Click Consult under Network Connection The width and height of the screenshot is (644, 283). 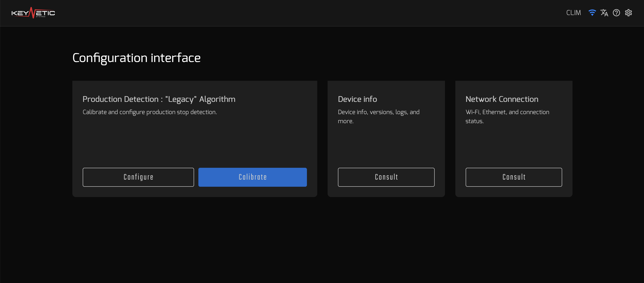(x=514, y=177)
